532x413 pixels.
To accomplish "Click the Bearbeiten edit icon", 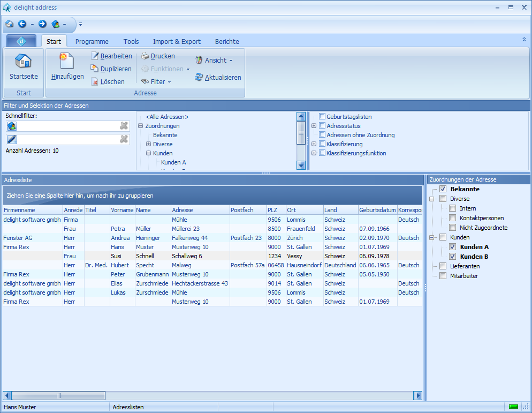I will click(95, 56).
